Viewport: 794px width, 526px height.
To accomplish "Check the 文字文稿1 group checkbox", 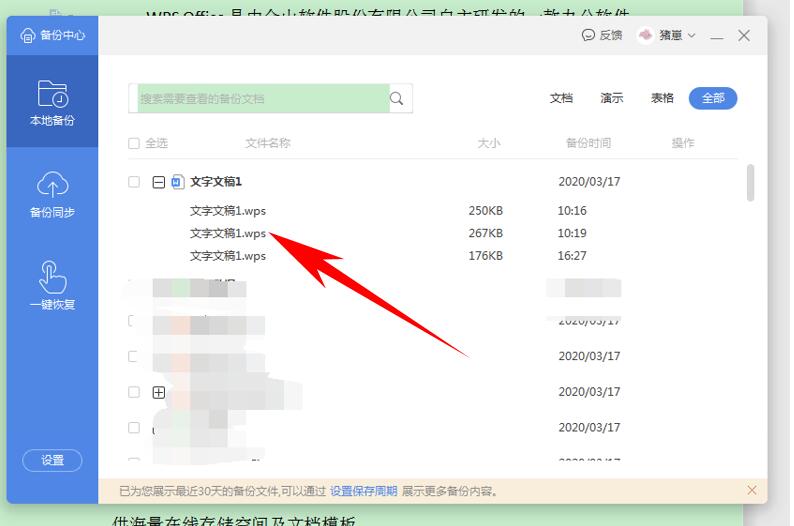I will [134, 182].
